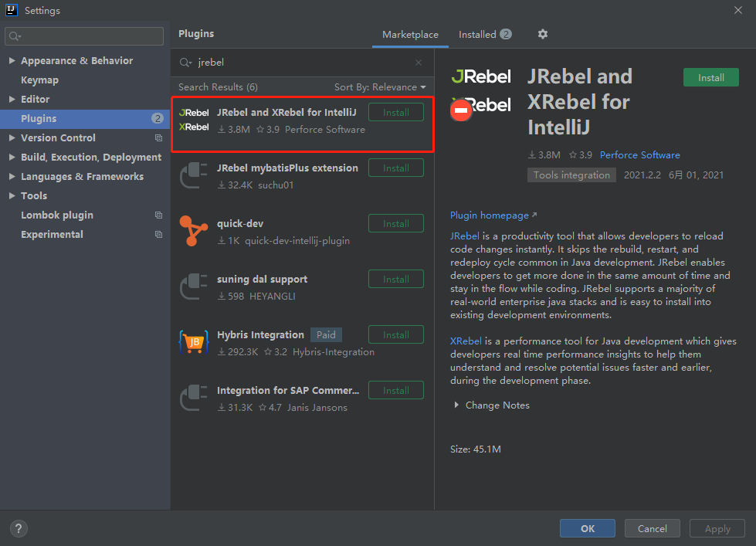
Task: Click the Hybris Integration cart icon
Action: click(x=193, y=342)
